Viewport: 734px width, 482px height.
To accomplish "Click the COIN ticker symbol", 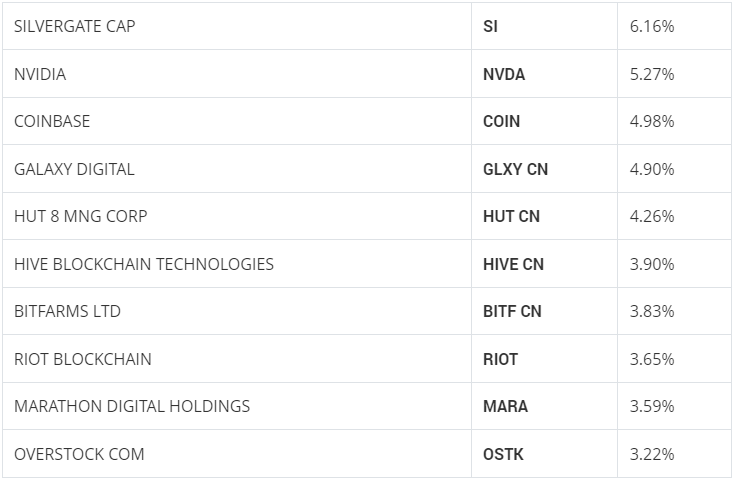I will pos(501,121).
